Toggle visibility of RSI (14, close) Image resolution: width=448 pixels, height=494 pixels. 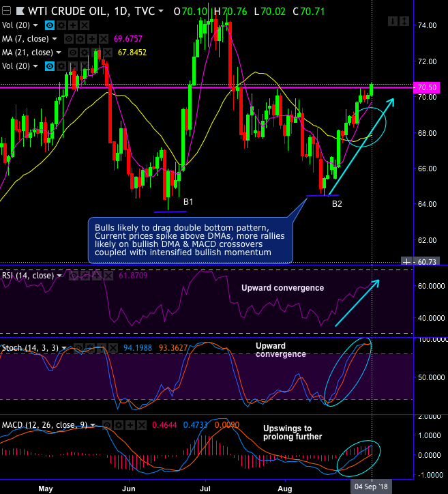74,276
